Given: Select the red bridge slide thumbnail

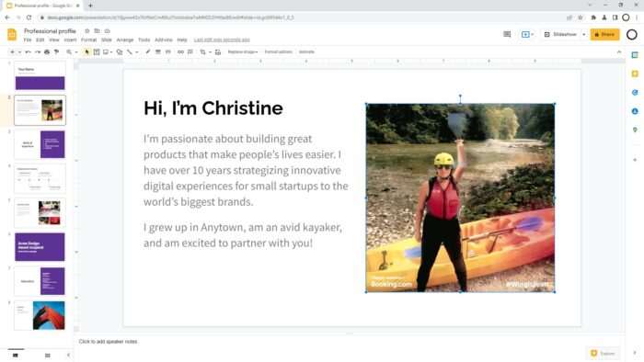Looking at the screenshot, I should [40, 316].
